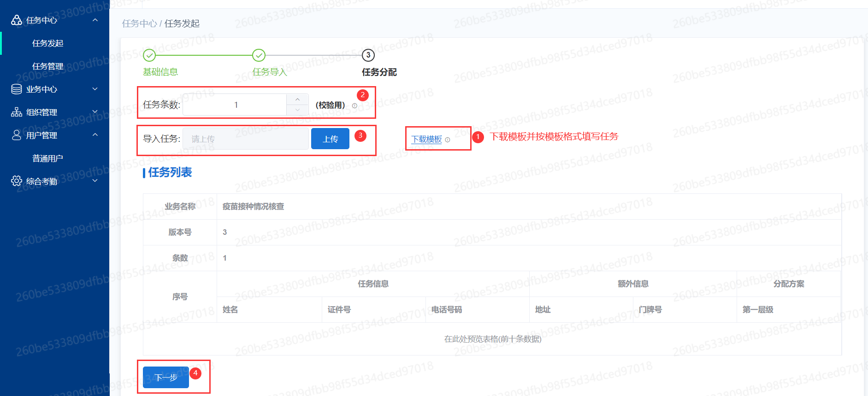Image resolution: width=868 pixels, height=396 pixels.
Task: Click the 综合考勤 gear icon
Action: (17, 181)
